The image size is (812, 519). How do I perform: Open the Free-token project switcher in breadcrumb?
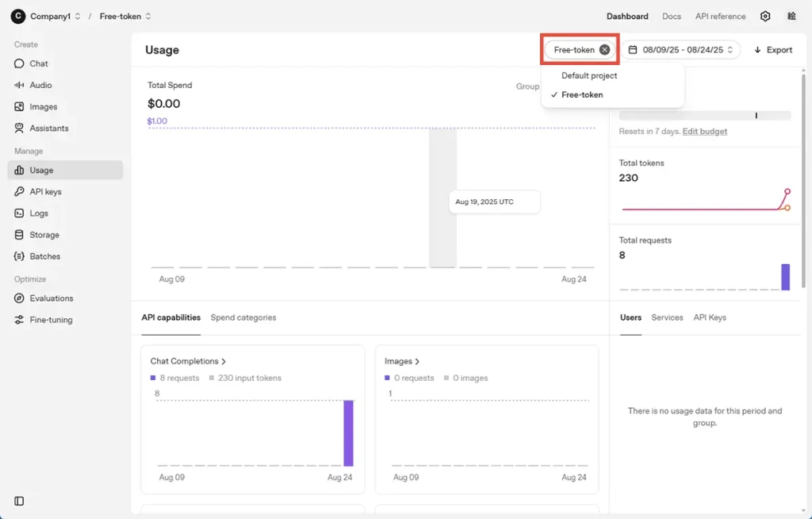click(x=125, y=16)
